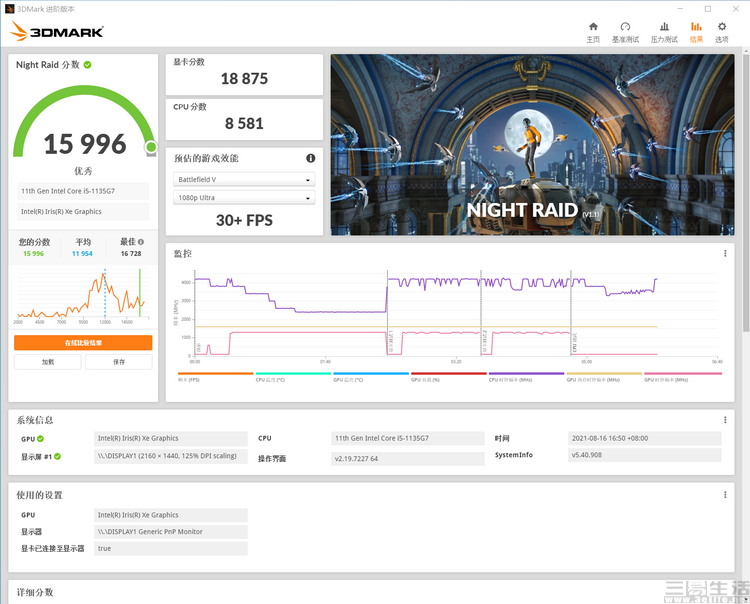Click the Intel Iris Xe Graphics field under score
This screenshot has width=750, height=604.
pos(83,211)
